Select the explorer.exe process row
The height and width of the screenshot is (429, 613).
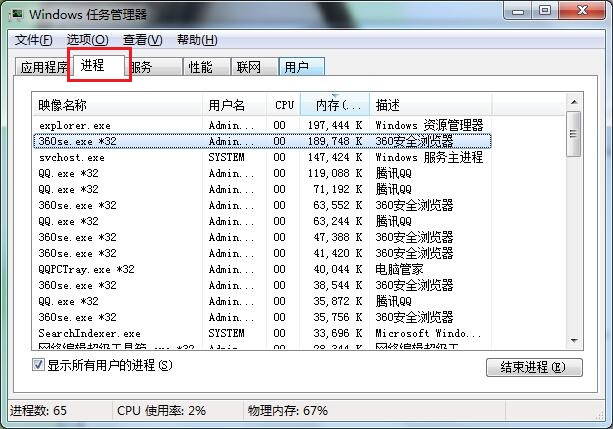[262, 125]
